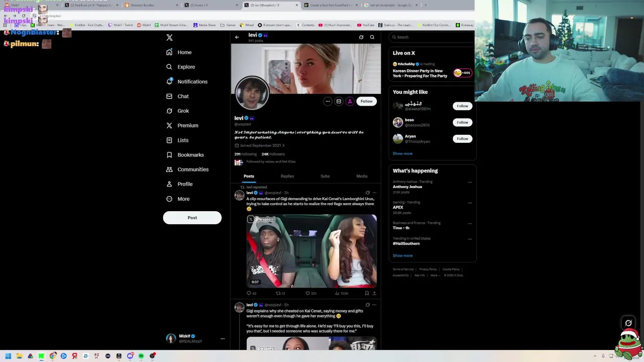Open Chat in the sidebar

178,96
